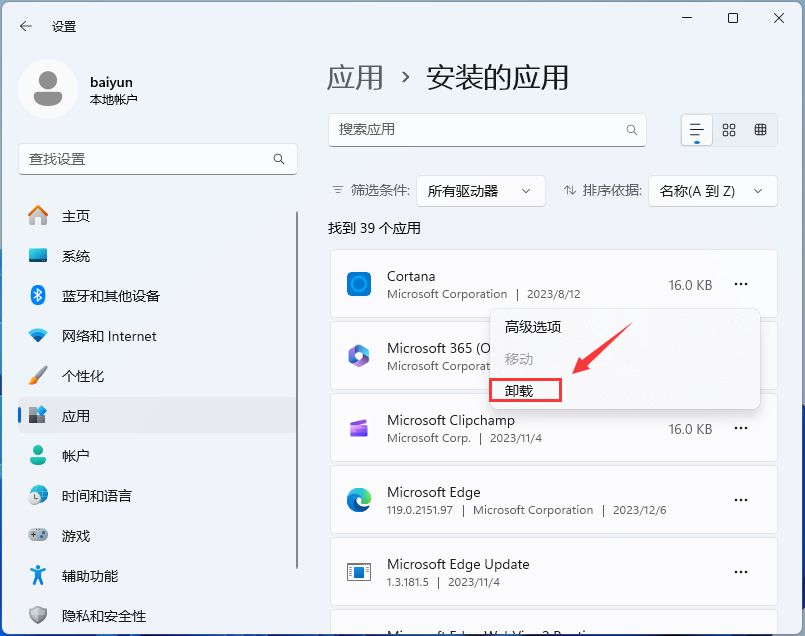Image resolution: width=805 pixels, height=636 pixels.
Task: Click the Microsoft Edge app icon
Action: (x=359, y=500)
